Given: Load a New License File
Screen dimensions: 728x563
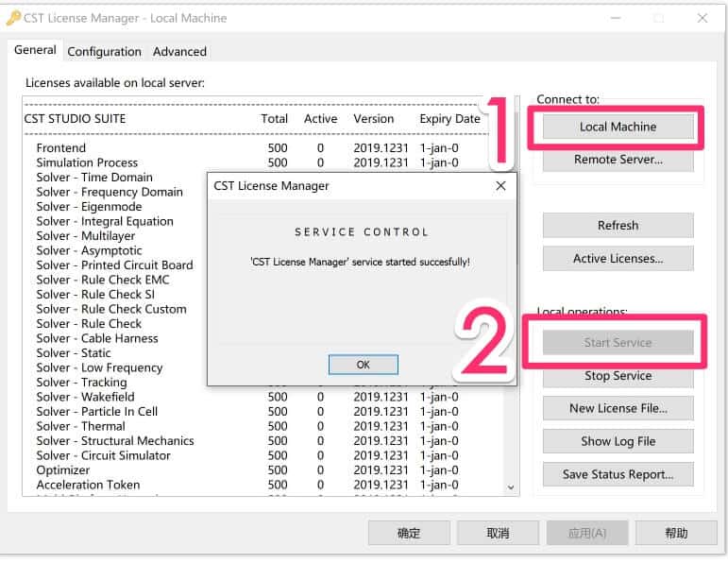Looking at the screenshot, I should click(618, 408).
